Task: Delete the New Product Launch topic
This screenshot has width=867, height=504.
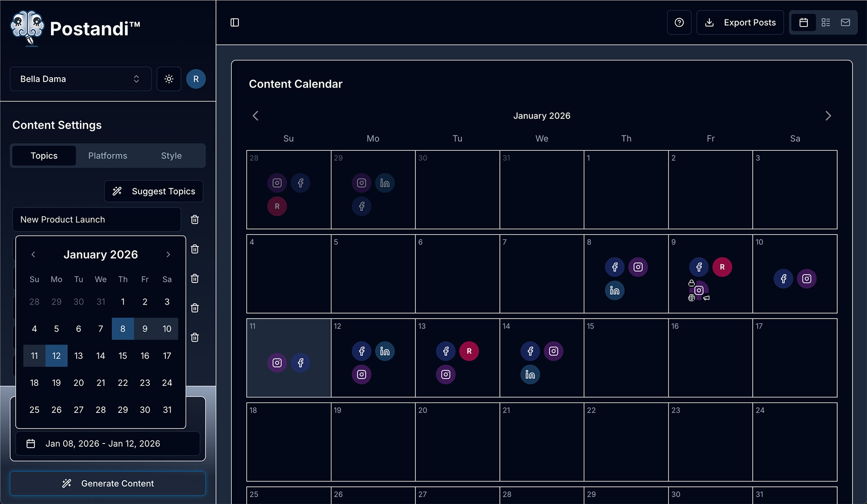Action: click(x=195, y=219)
